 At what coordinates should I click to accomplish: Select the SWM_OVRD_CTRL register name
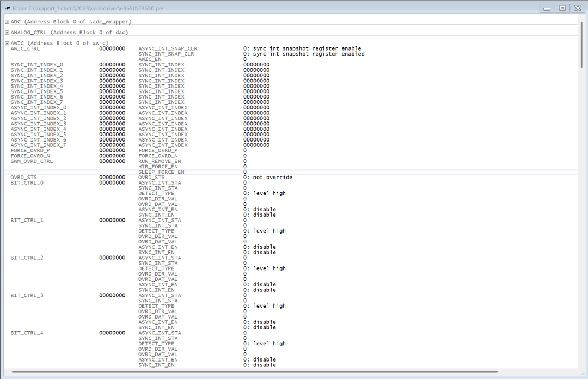tap(32, 161)
